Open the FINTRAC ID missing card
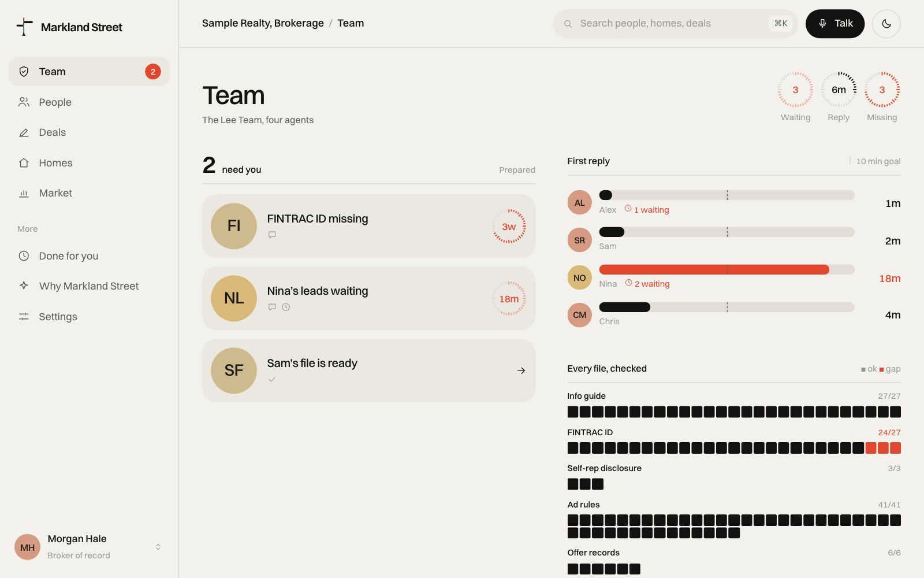Screen dimensions: 924x578 [x=368, y=226]
